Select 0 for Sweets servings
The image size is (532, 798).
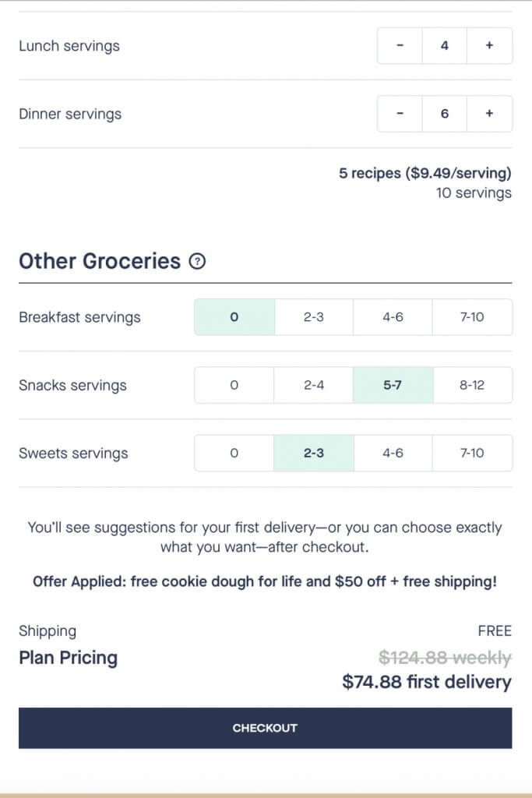pos(234,453)
